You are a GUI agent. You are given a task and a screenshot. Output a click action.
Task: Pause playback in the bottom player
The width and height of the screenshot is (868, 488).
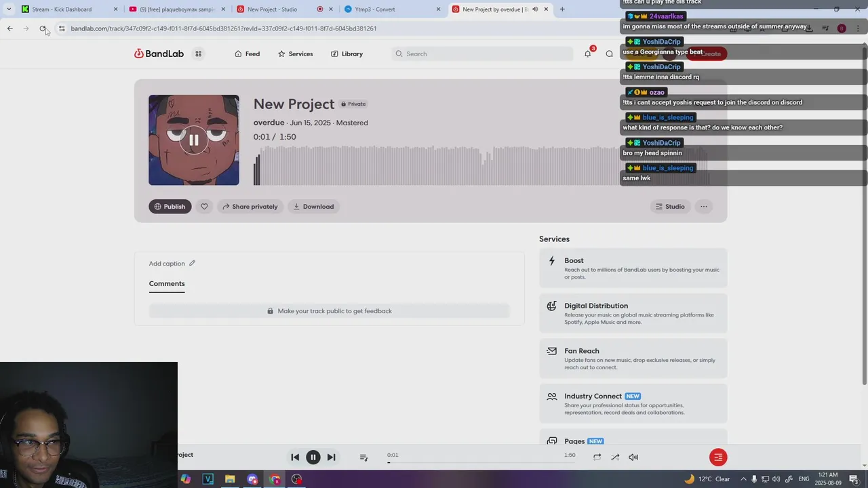pos(313,457)
